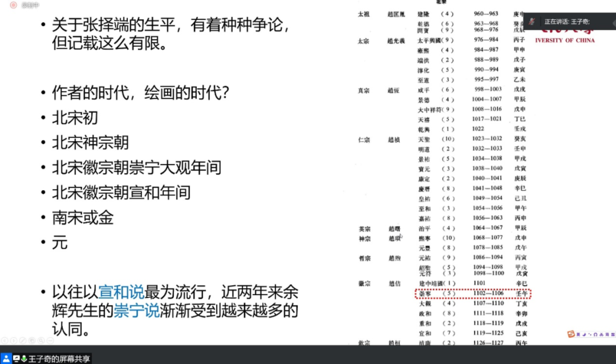Click the blue participant avatar icon
This screenshot has width=616, height=364.
coord(6,358)
